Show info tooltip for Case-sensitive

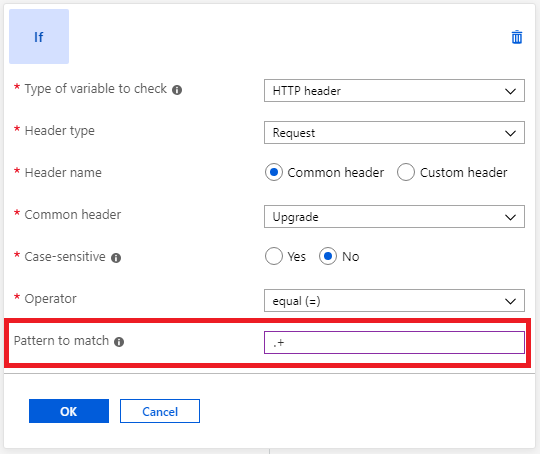[116, 258]
